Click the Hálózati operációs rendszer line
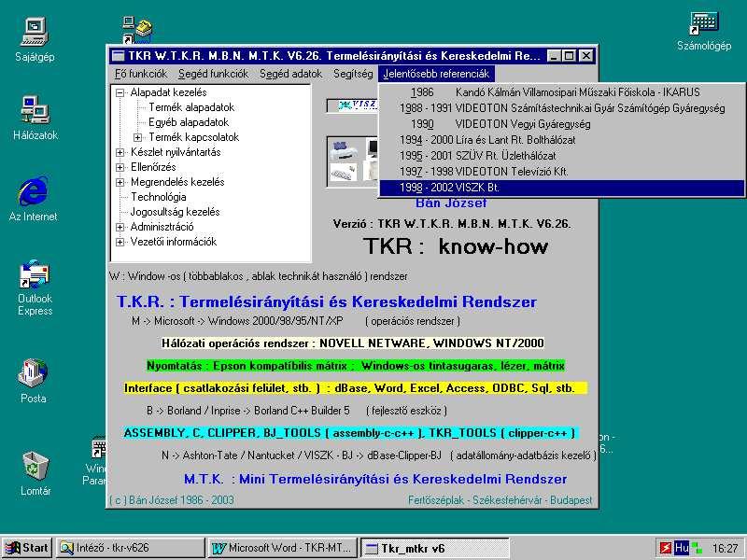Viewport: 747px width, 560px height. point(353,343)
